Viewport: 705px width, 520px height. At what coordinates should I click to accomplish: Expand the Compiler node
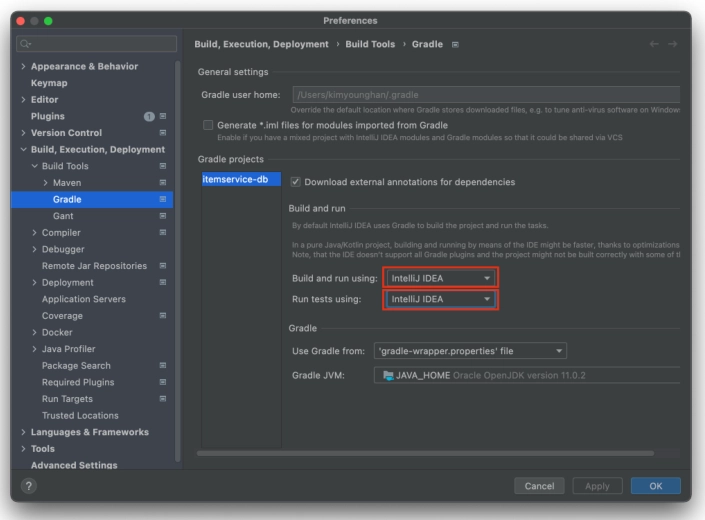coord(34,232)
